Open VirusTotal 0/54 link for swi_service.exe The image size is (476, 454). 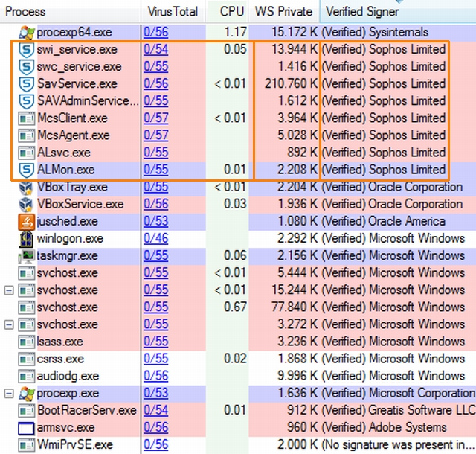[156, 50]
